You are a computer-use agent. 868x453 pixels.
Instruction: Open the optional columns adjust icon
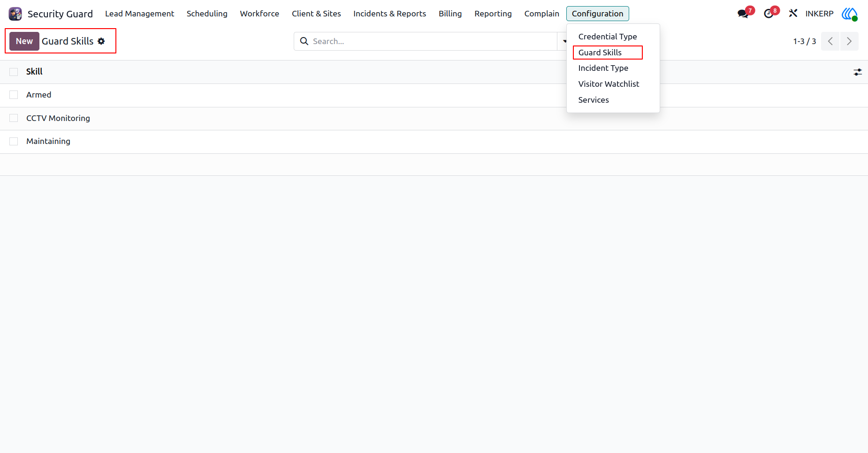(x=858, y=72)
